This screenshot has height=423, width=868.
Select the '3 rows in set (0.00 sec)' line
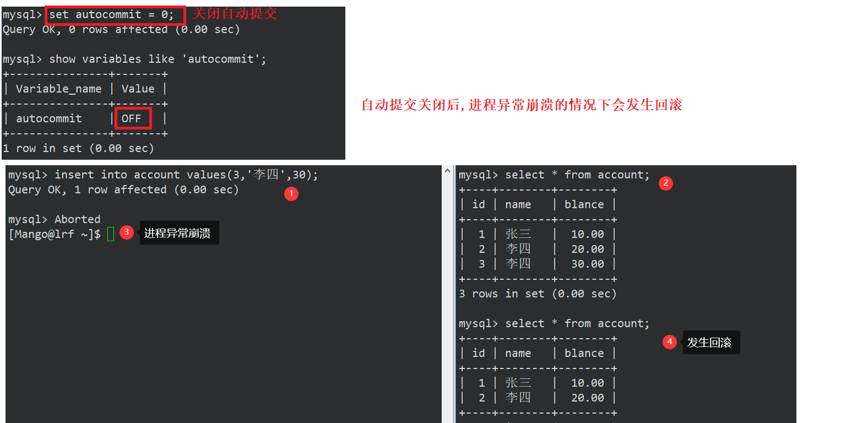pos(538,294)
